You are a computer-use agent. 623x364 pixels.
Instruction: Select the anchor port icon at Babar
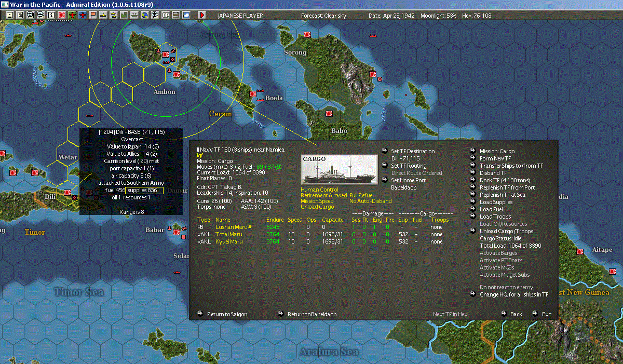170,228
